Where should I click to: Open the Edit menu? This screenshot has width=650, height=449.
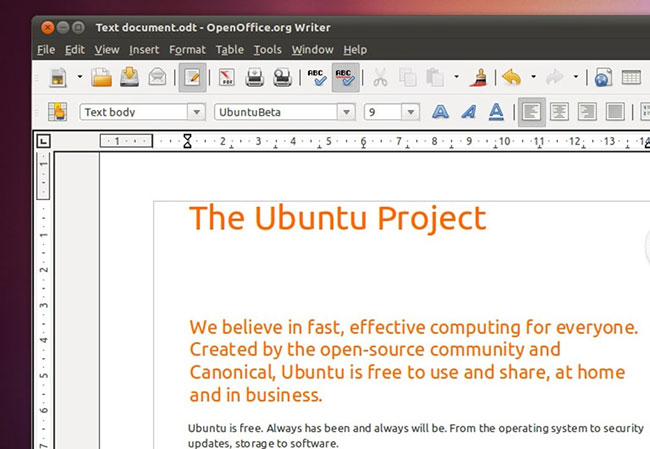click(75, 50)
